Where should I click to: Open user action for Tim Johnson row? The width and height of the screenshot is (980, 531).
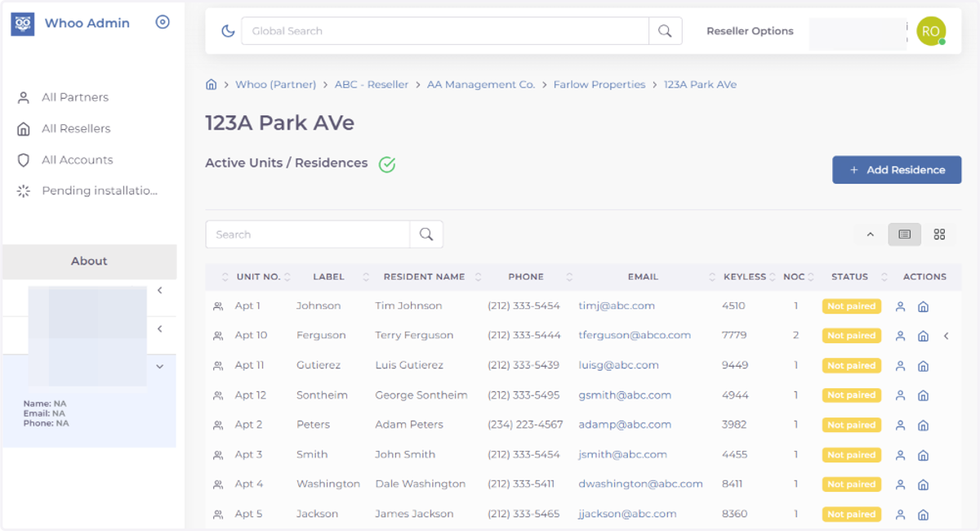(900, 306)
